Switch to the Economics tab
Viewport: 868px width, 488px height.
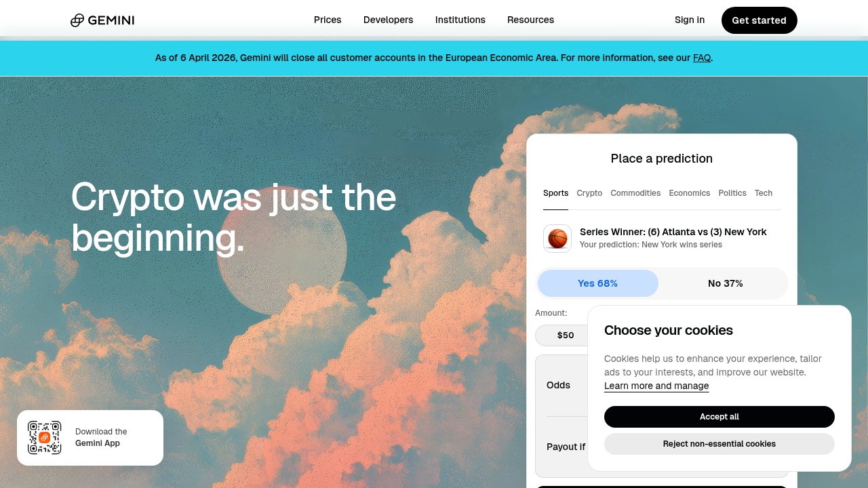pyautogui.click(x=690, y=193)
